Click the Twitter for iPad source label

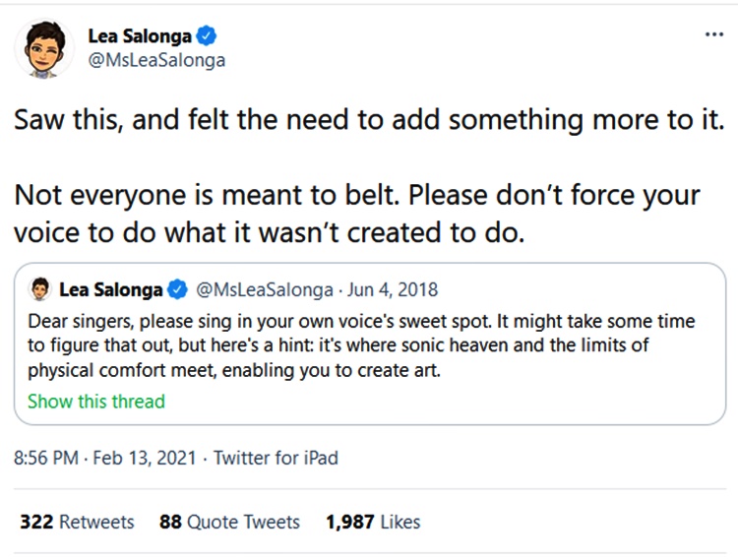point(276,458)
